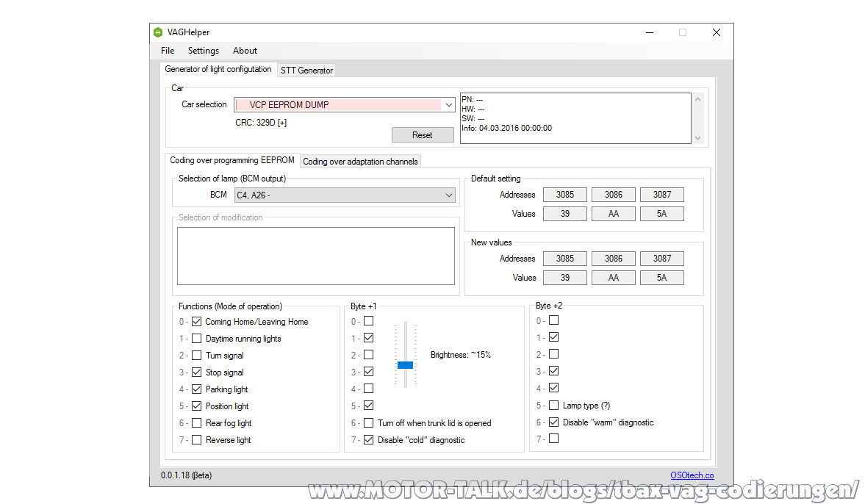Open the File menu

pyautogui.click(x=168, y=51)
